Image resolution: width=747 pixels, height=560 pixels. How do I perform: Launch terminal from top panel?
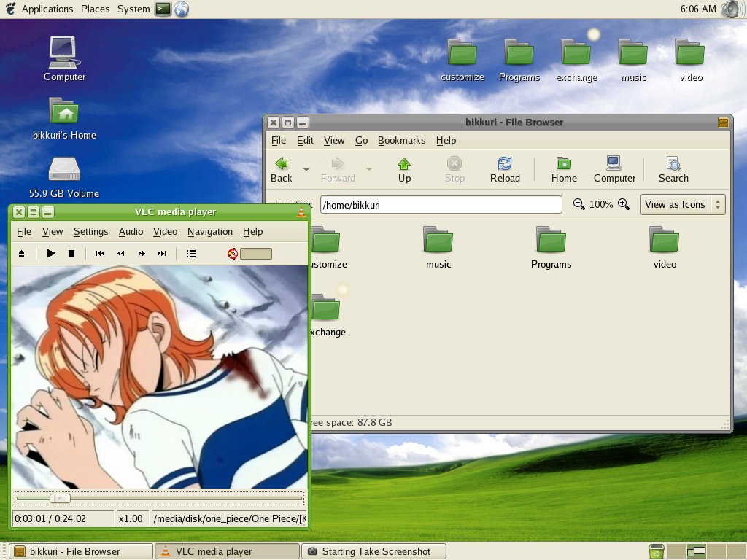[x=163, y=9]
